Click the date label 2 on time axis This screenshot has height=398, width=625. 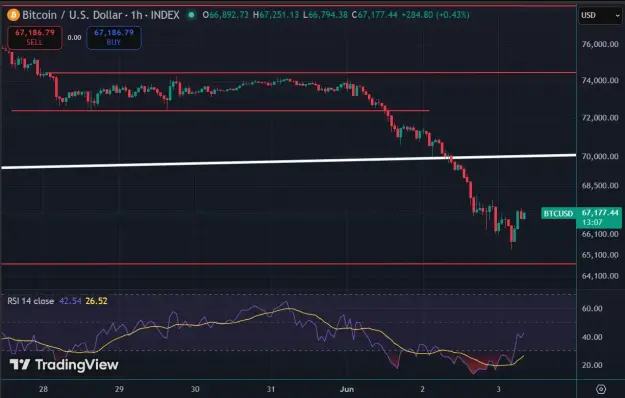(x=423, y=389)
